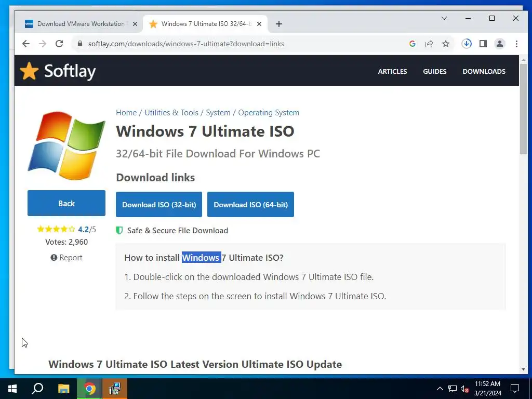The height and width of the screenshot is (399, 532).
Task: Click the address bar URL field
Action: [x=186, y=44]
